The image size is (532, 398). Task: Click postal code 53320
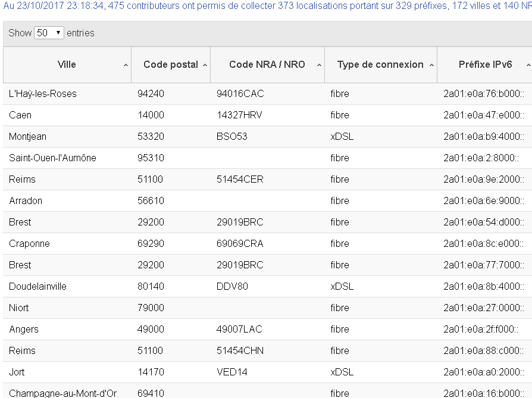coord(151,136)
